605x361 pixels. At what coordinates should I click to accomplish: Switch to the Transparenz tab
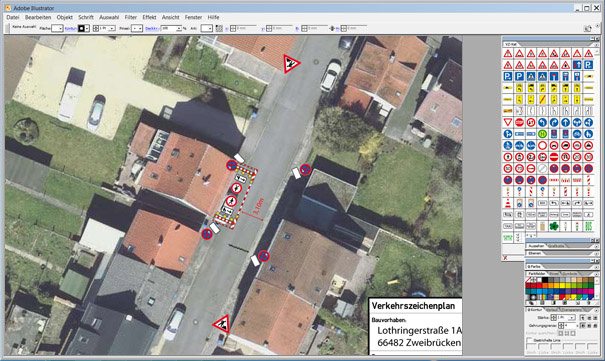click(572, 310)
